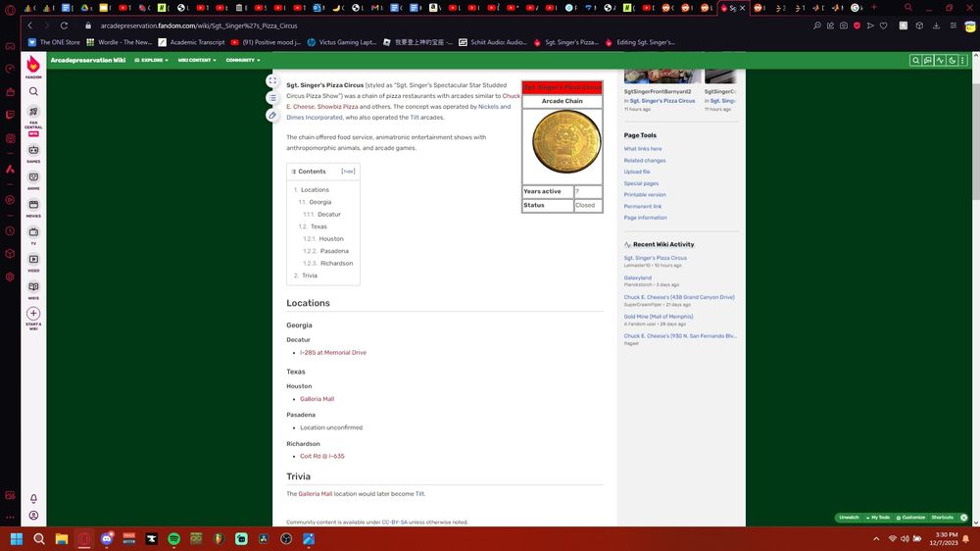The height and width of the screenshot is (551, 980).
Task: Follow the Showbiz Pizza link
Action: click(337, 107)
